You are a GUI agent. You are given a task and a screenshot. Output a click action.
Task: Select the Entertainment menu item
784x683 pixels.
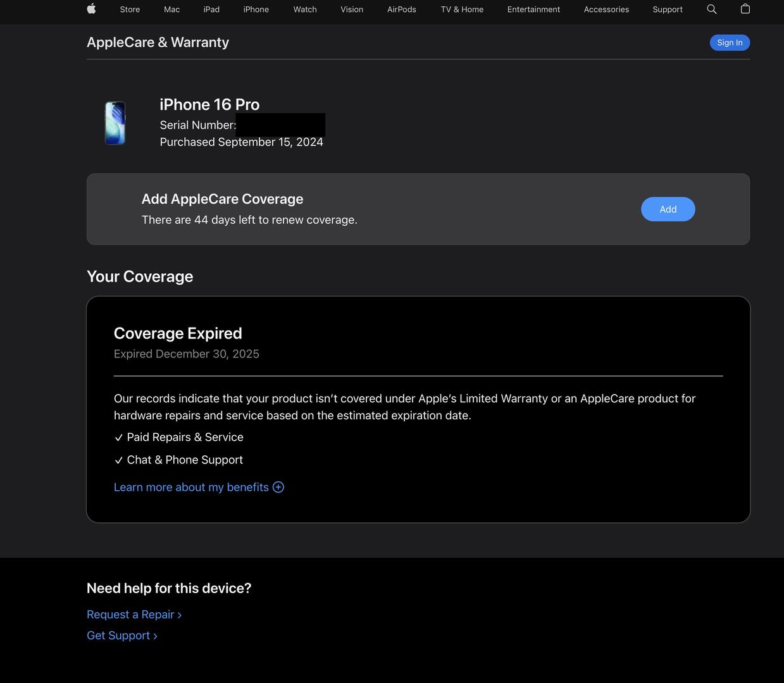(533, 9)
